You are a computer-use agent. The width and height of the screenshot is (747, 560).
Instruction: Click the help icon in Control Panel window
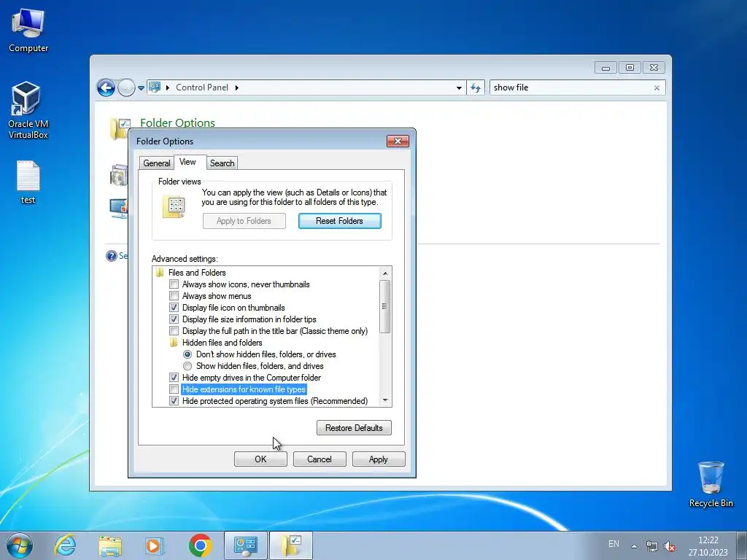pos(112,256)
